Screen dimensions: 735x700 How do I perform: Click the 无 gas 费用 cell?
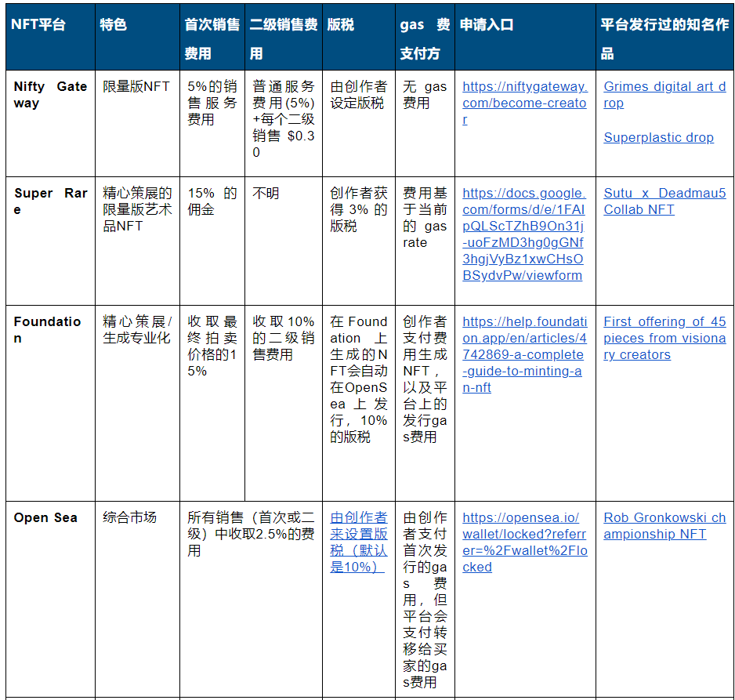point(425,123)
